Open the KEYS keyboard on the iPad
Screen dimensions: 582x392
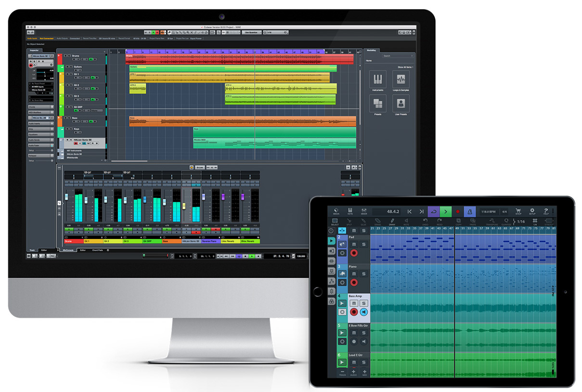(x=350, y=211)
